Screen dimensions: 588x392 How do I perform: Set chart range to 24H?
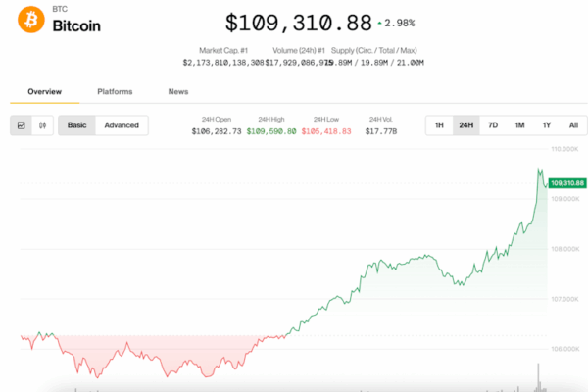tap(466, 125)
